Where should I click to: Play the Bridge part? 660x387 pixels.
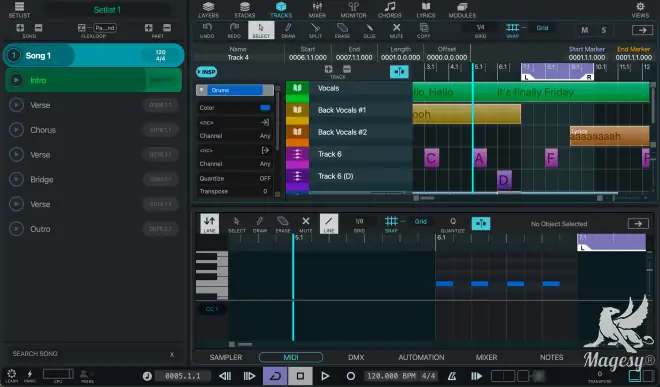tap(16, 179)
